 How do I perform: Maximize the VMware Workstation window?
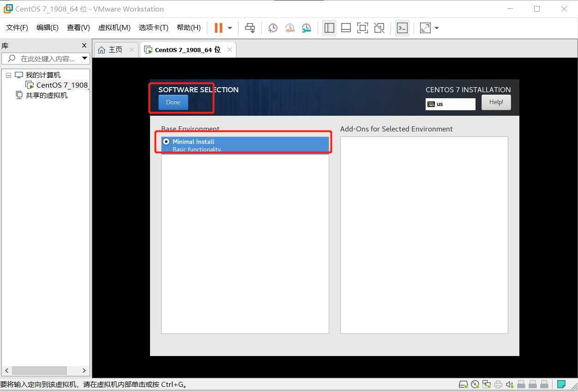point(537,9)
